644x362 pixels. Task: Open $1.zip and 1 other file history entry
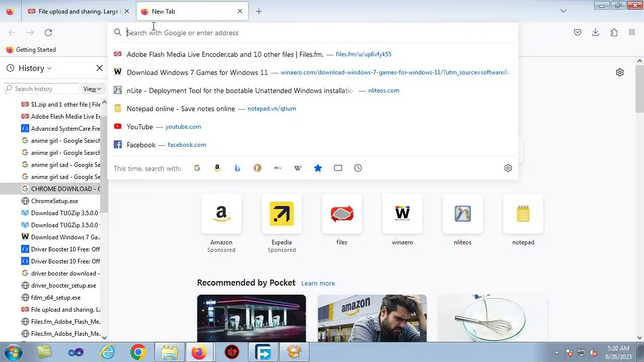tap(60, 105)
